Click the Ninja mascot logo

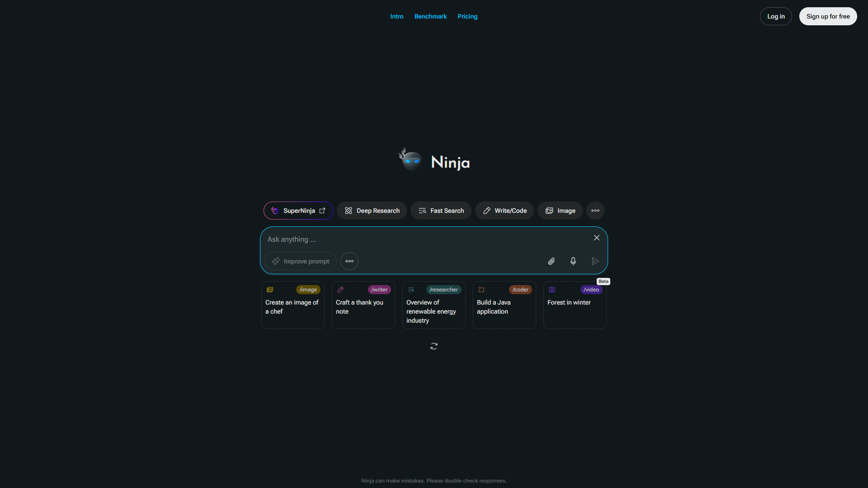pyautogui.click(x=410, y=159)
